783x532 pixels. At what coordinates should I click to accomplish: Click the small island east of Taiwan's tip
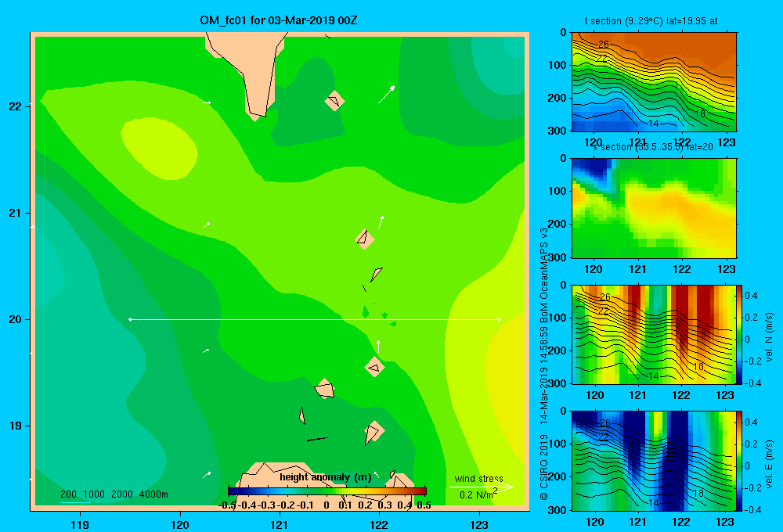pyautogui.click(x=334, y=101)
